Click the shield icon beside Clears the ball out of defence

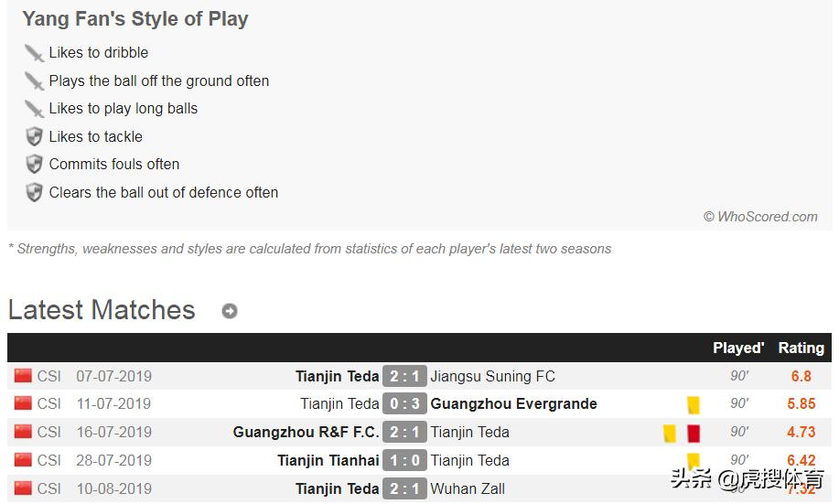tap(34, 193)
